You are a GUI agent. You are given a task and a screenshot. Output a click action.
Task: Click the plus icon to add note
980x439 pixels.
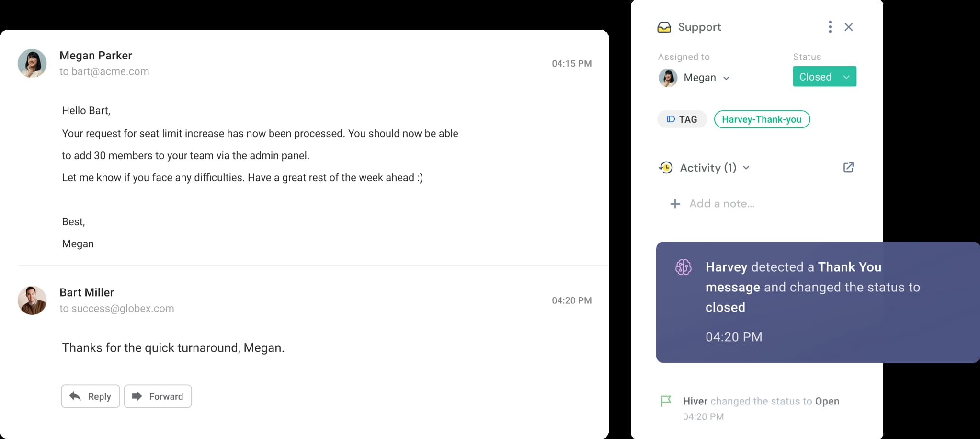675,204
